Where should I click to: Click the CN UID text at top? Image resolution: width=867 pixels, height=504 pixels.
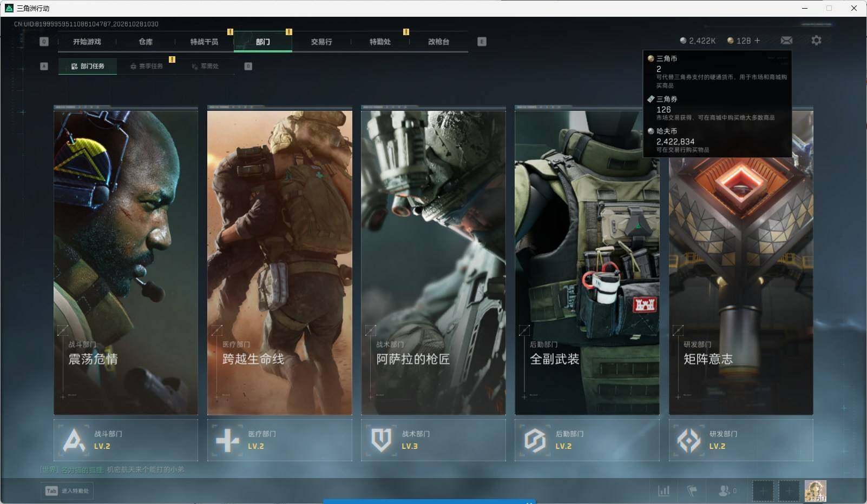[x=86, y=24]
